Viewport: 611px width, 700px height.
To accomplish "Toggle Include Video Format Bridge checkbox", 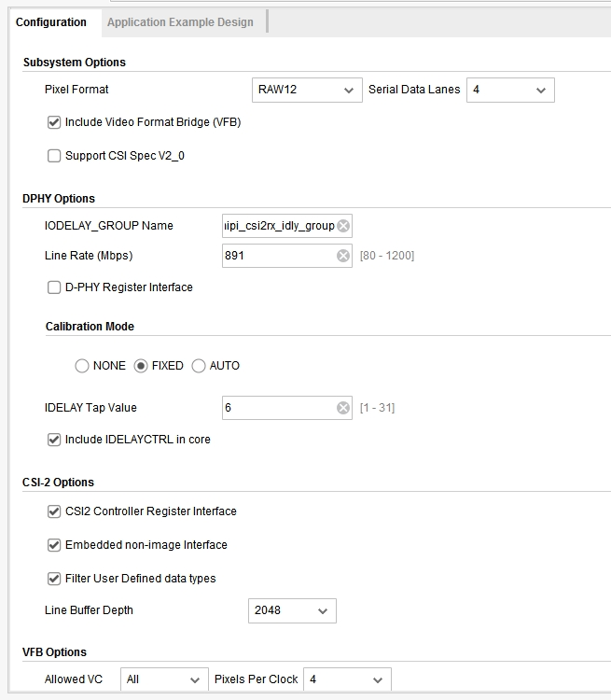I will pos(54,122).
